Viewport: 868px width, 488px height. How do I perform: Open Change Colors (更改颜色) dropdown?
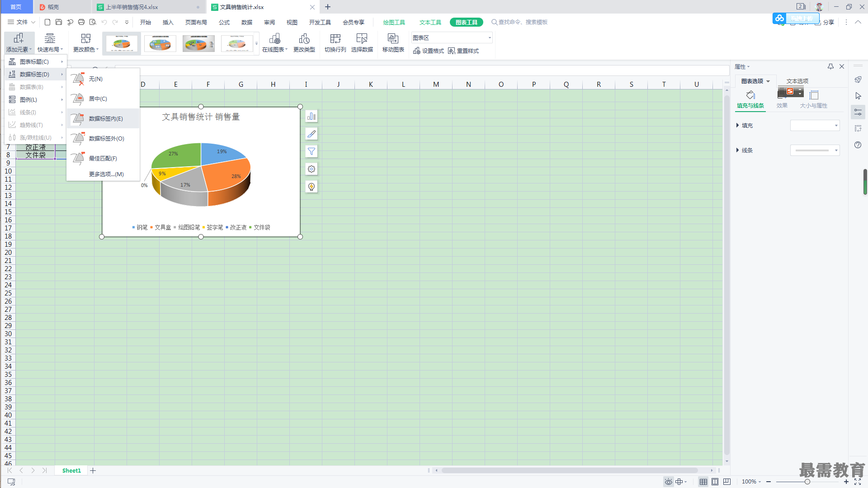tap(85, 43)
